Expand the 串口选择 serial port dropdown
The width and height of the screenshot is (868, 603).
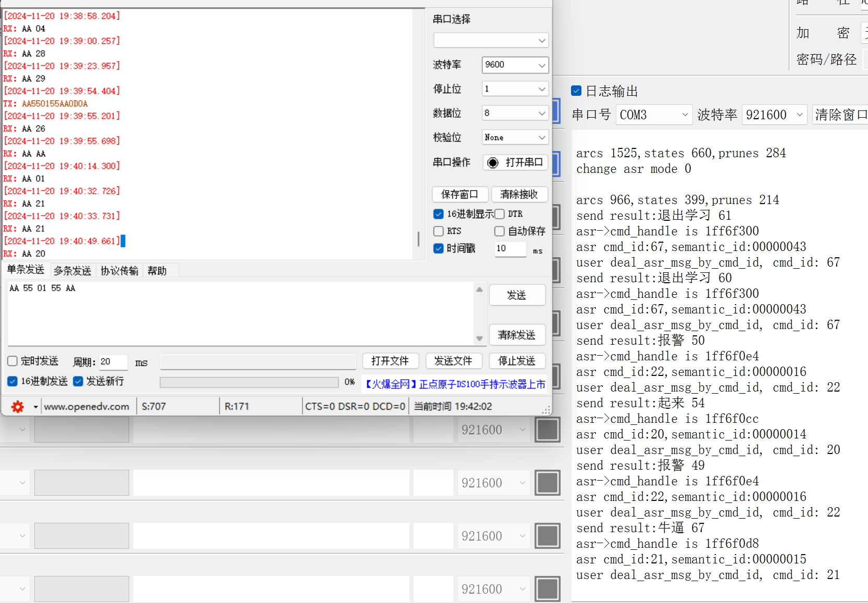click(x=490, y=40)
